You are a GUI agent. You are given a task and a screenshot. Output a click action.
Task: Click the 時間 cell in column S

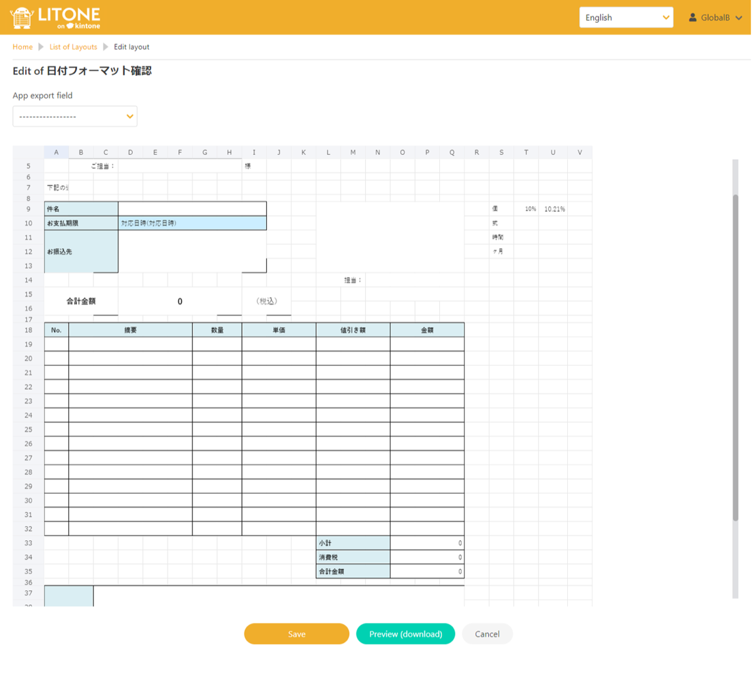click(x=501, y=237)
